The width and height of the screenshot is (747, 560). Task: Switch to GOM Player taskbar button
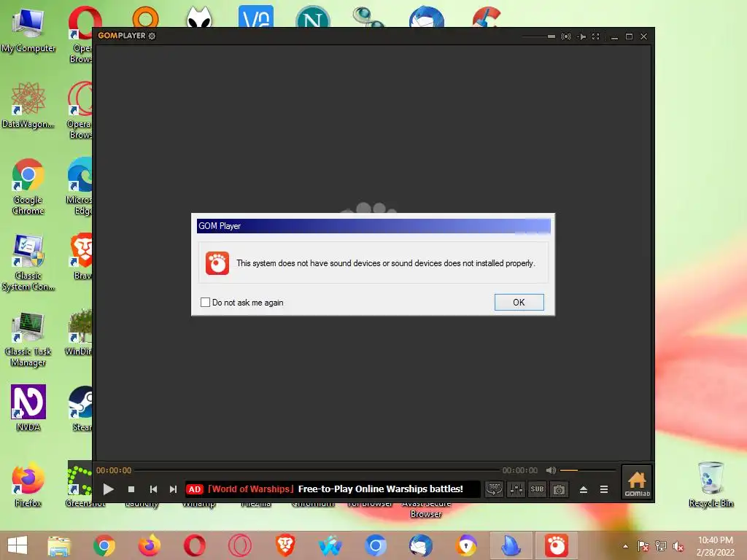pos(556,545)
